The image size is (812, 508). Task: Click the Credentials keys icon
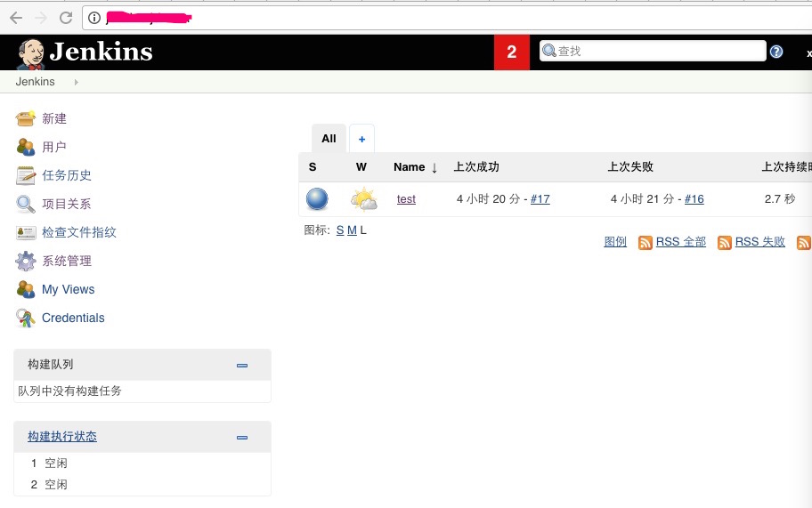25,318
